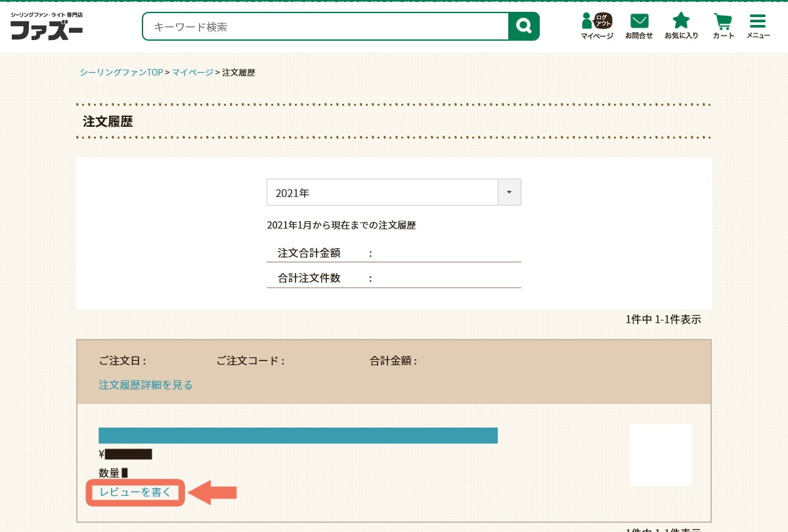Click レビューを書く link
This screenshot has height=532, width=788.
(135, 492)
